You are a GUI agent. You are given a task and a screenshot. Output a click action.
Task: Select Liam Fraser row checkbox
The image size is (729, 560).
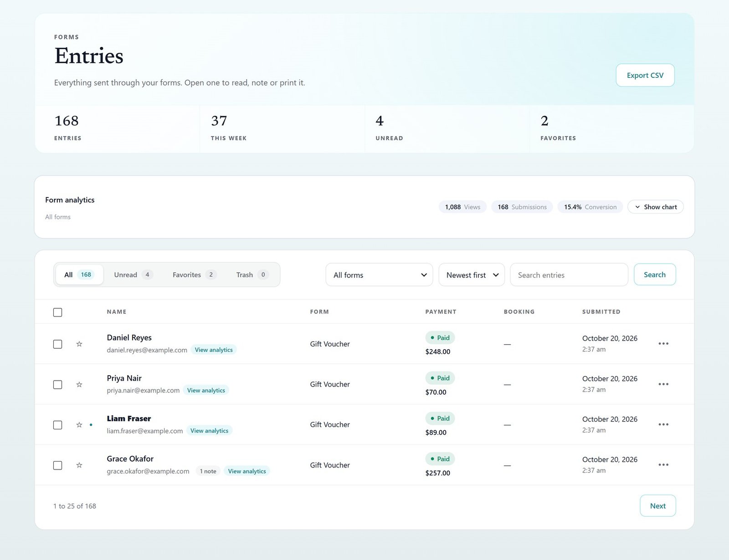57,425
